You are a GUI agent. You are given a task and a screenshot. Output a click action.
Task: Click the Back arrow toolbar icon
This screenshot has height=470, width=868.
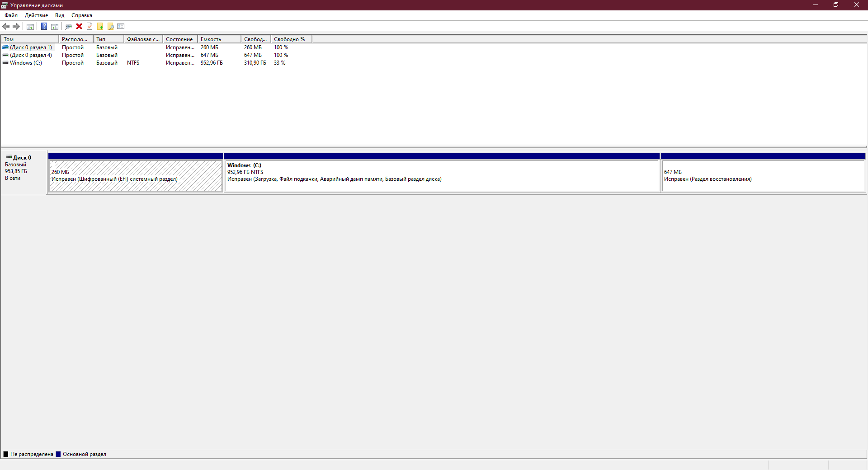[6, 26]
